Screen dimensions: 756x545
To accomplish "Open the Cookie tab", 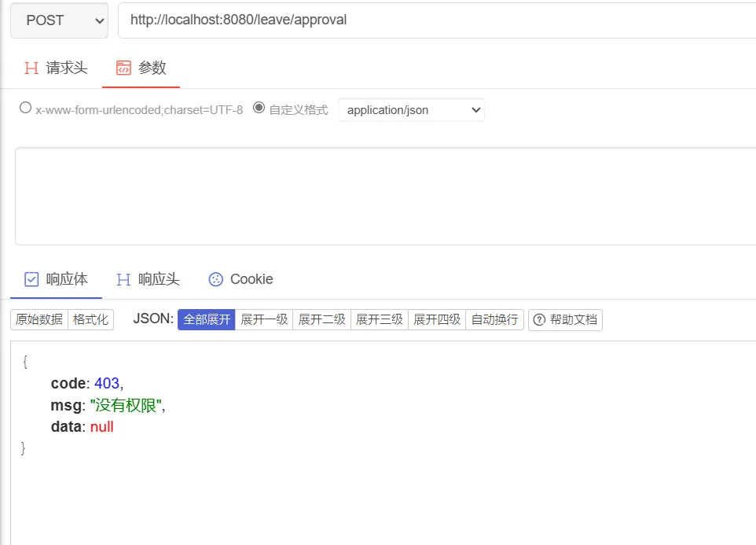I will (x=251, y=279).
